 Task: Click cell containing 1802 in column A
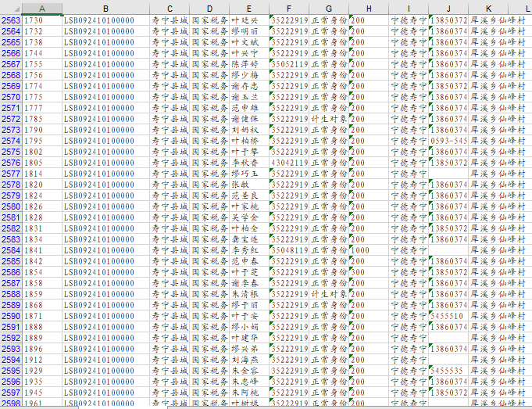pyautogui.click(x=42, y=152)
